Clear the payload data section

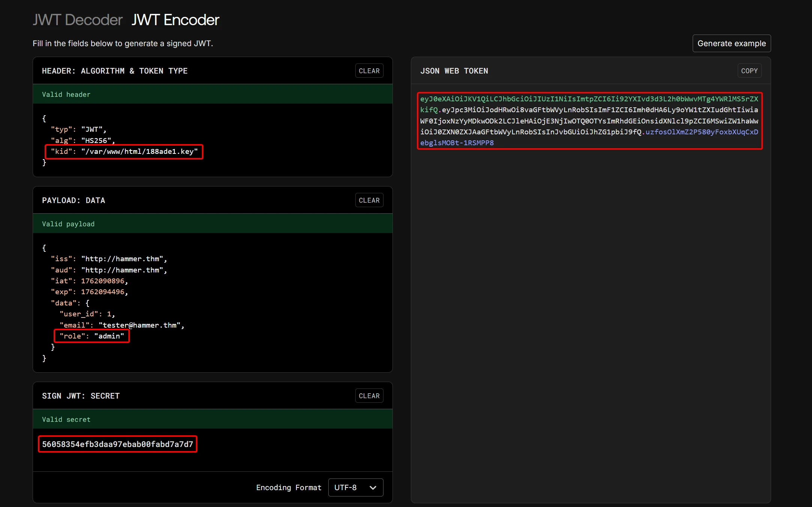pyautogui.click(x=369, y=200)
